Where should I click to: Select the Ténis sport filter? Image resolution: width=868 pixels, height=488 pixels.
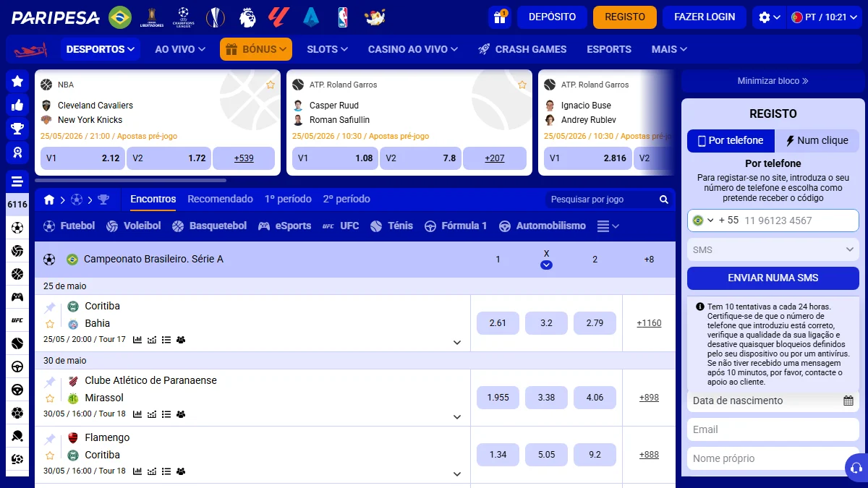[x=391, y=226]
